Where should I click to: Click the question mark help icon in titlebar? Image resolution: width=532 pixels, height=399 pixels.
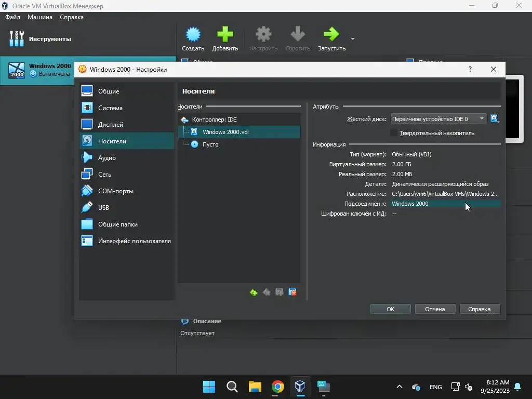(470, 69)
